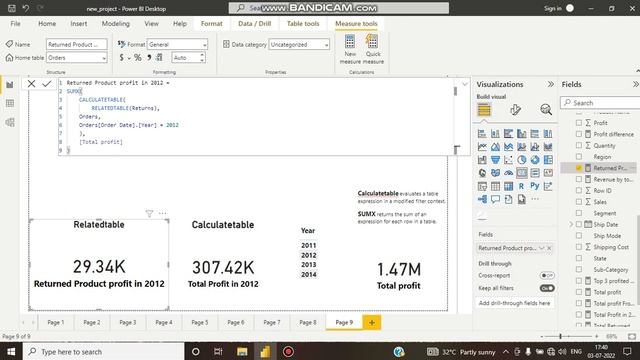Open the Analytics magnifier tab

click(546, 110)
